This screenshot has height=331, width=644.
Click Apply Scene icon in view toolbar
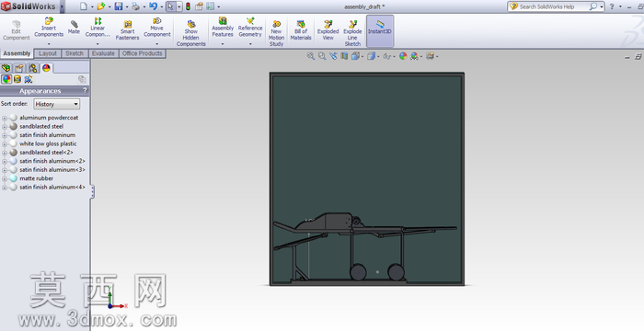point(414,56)
